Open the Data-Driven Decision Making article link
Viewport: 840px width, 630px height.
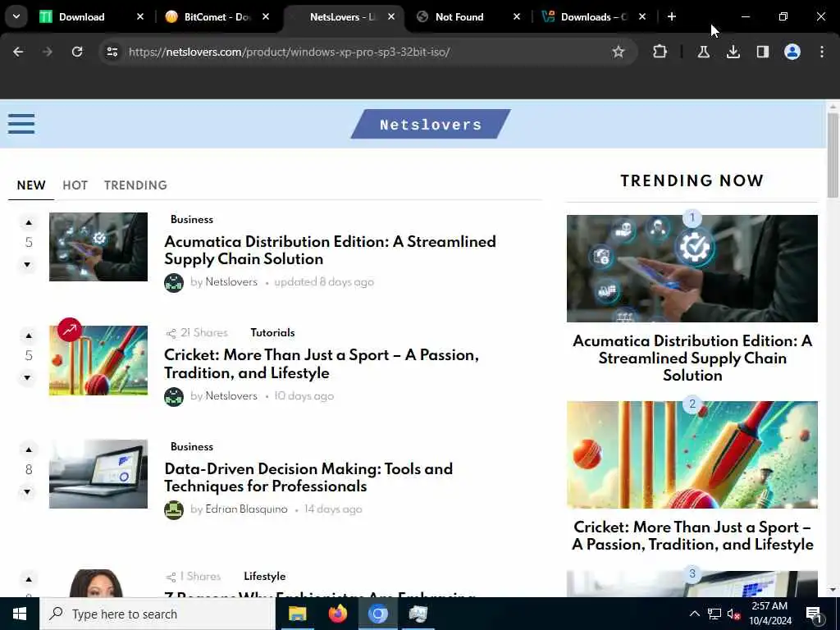(x=308, y=477)
